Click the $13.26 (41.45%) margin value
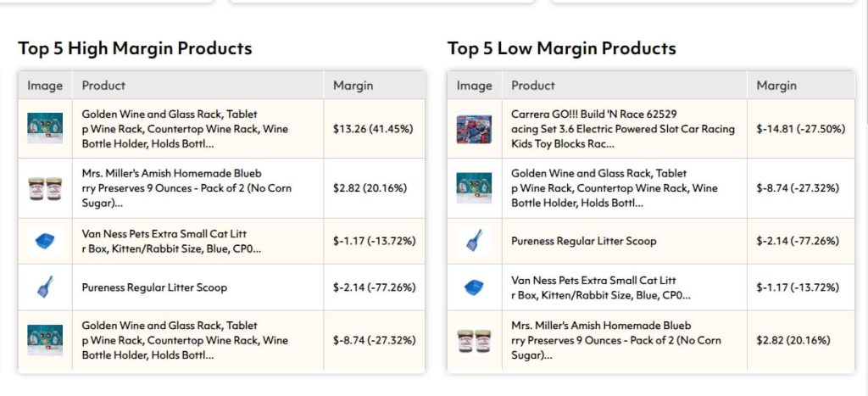 [x=372, y=129]
